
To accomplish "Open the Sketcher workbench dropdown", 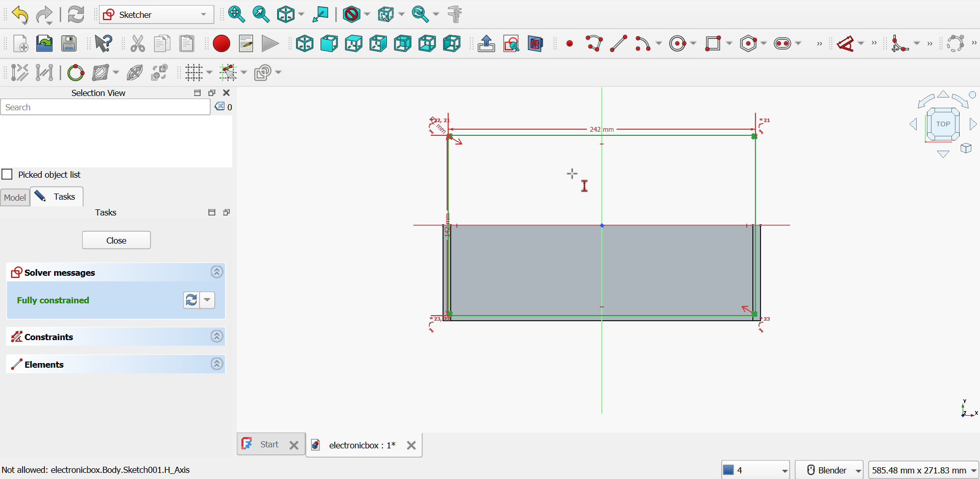I will tap(157, 15).
